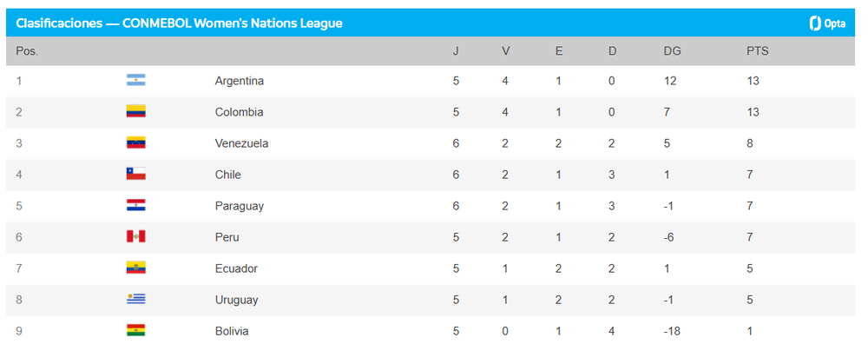Click the J column header

point(456,51)
